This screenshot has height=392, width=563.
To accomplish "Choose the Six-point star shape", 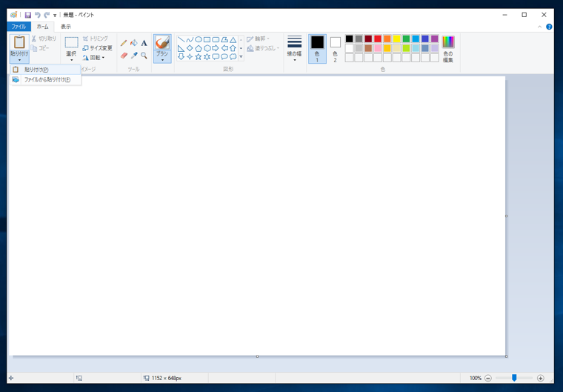I will tap(207, 57).
